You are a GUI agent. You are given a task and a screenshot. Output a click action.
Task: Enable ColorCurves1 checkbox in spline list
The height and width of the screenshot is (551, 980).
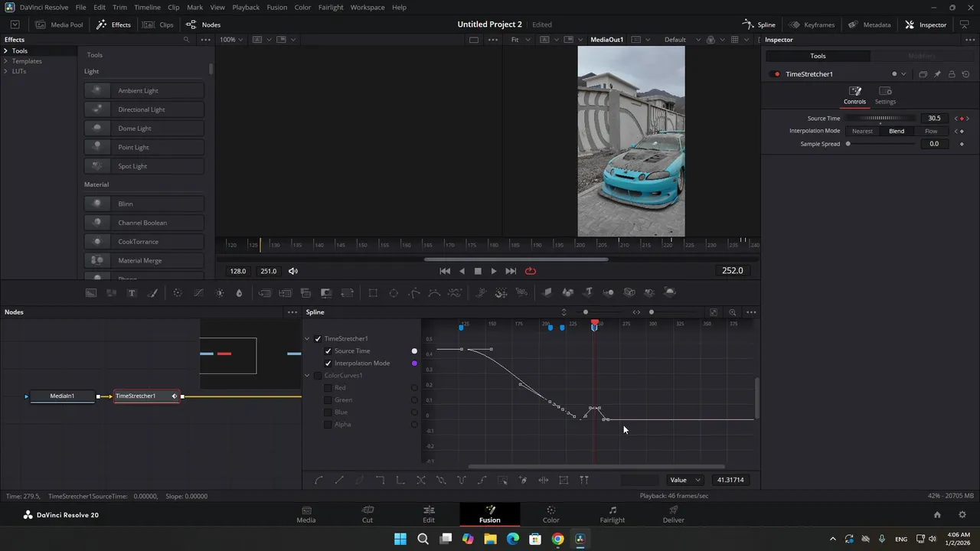point(318,376)
